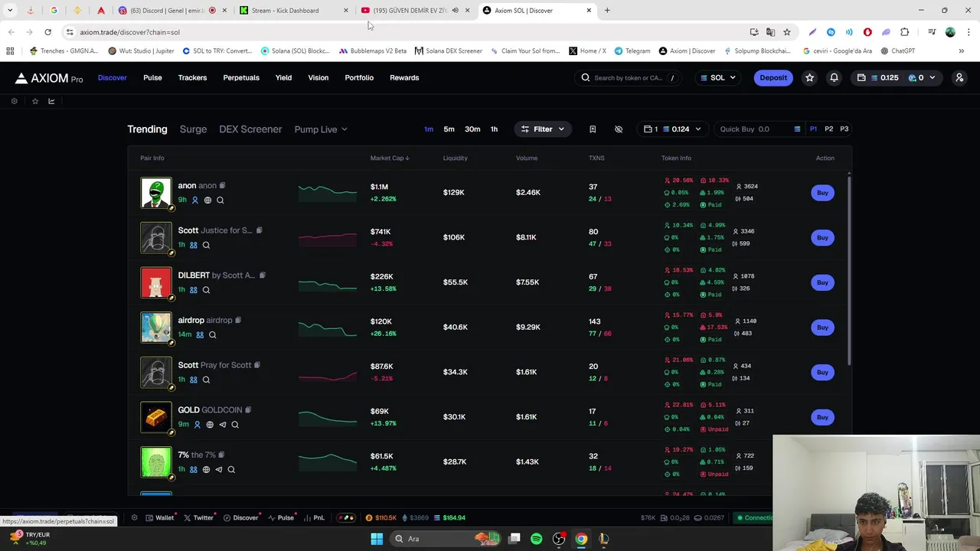Switch to the DEX Screener tab
980x551 pixels.
pyautogui.click(x=250, y=129)
